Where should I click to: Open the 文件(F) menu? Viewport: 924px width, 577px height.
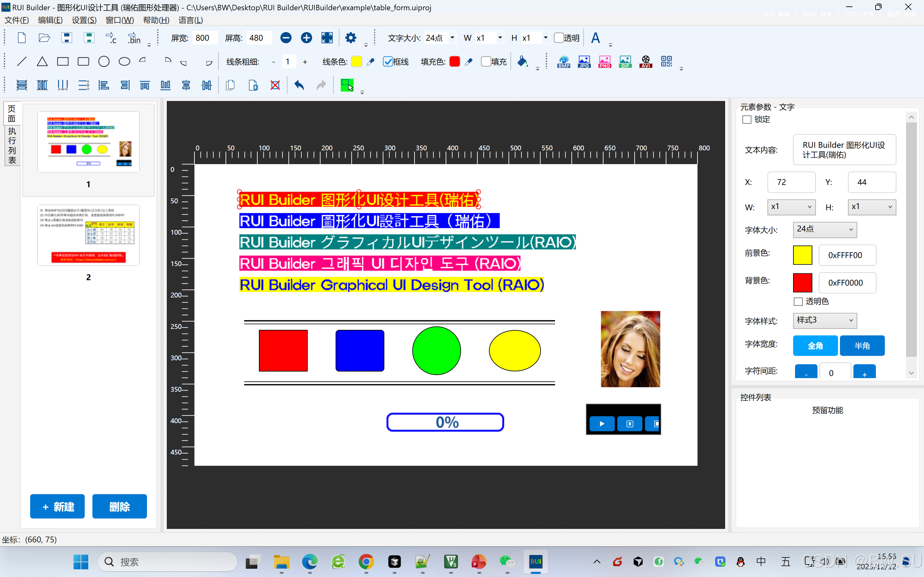click(16, 20)
